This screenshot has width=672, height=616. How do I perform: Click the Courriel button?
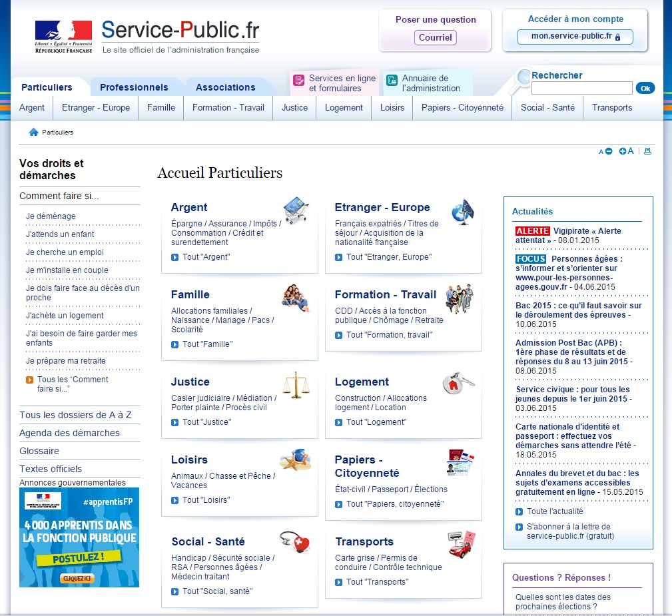coord(435,37)
